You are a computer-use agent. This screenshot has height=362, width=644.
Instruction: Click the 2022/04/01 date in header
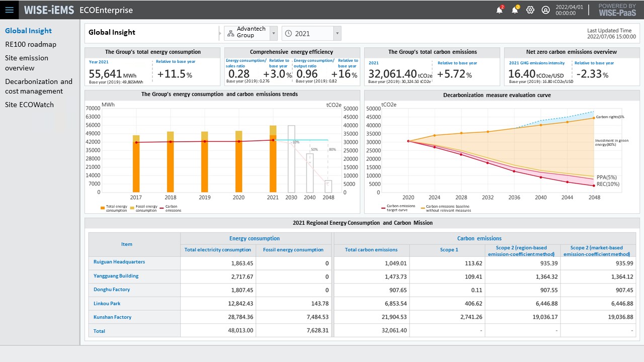tap(569, 7)
